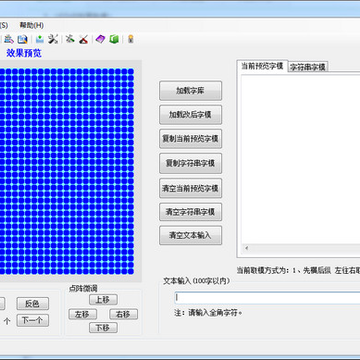Click the 当前取模方式为 status text

298,271
